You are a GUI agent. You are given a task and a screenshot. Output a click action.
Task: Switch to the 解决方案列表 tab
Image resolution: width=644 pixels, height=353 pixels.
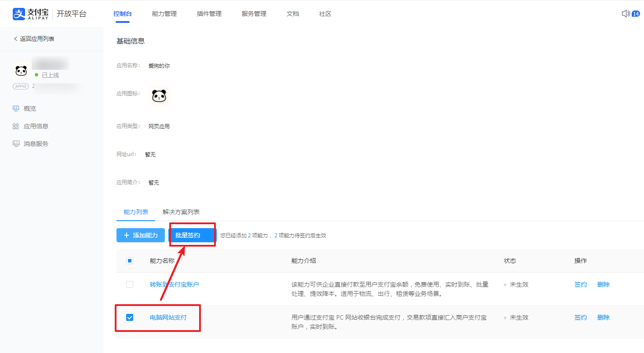pyautogui.click(x=181, y=212)
